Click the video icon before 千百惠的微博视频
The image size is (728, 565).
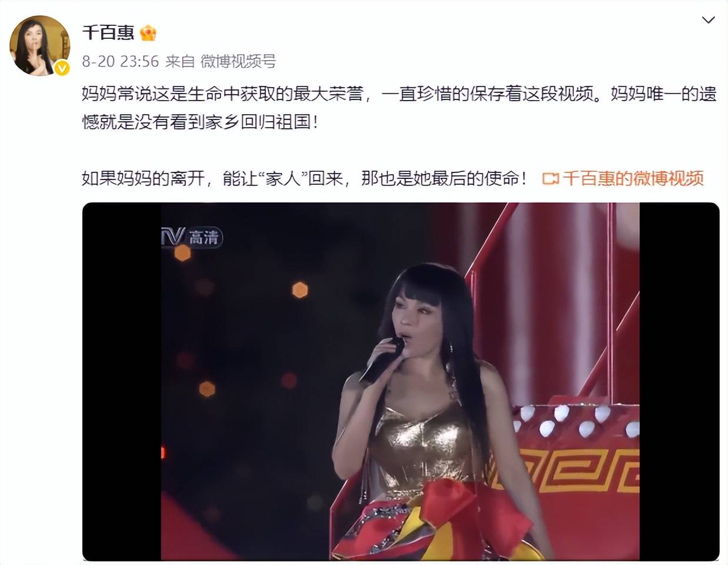pyautogui.click(x=550, y=178)
